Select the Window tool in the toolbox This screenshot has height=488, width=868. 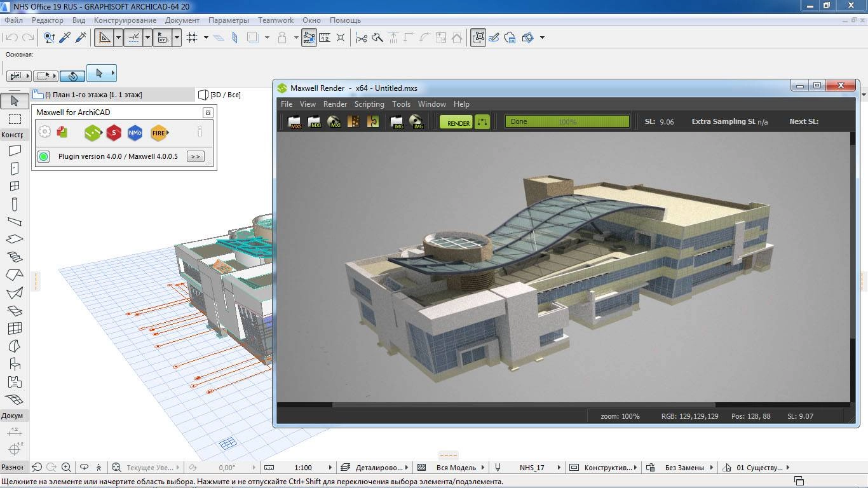point(15,186)
